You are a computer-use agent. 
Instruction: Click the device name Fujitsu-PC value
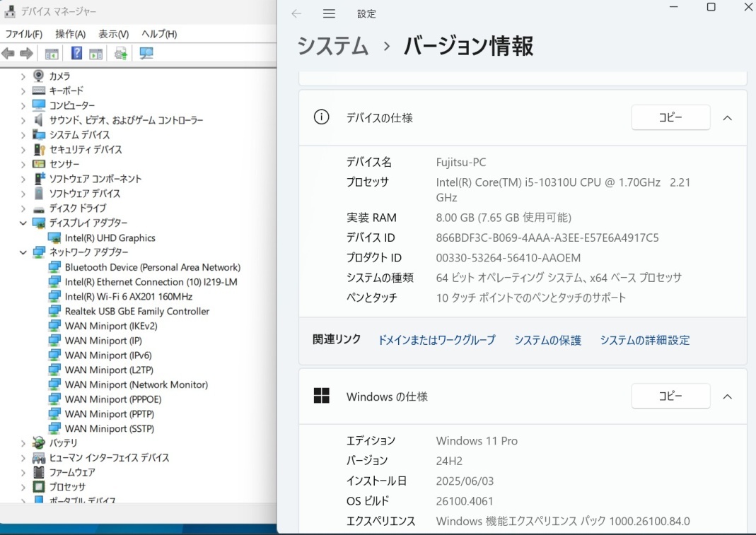pyautogui.click(x=461, y=163)
